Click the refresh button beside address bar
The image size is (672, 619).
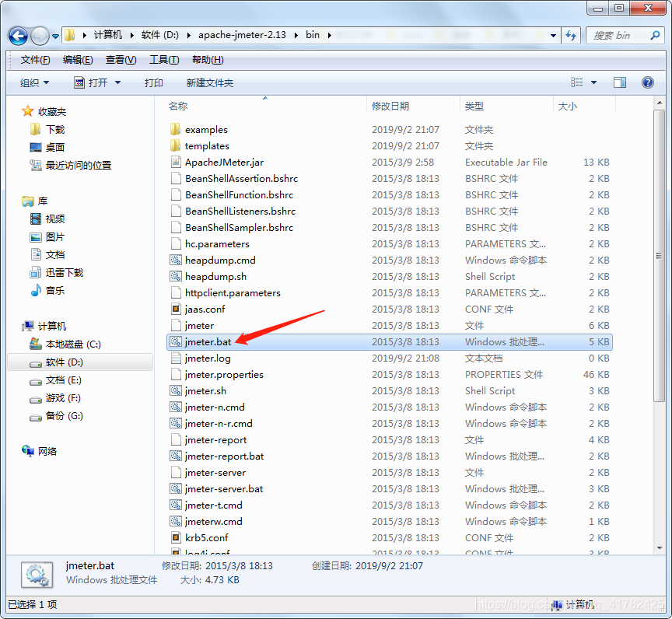(570, 35)
